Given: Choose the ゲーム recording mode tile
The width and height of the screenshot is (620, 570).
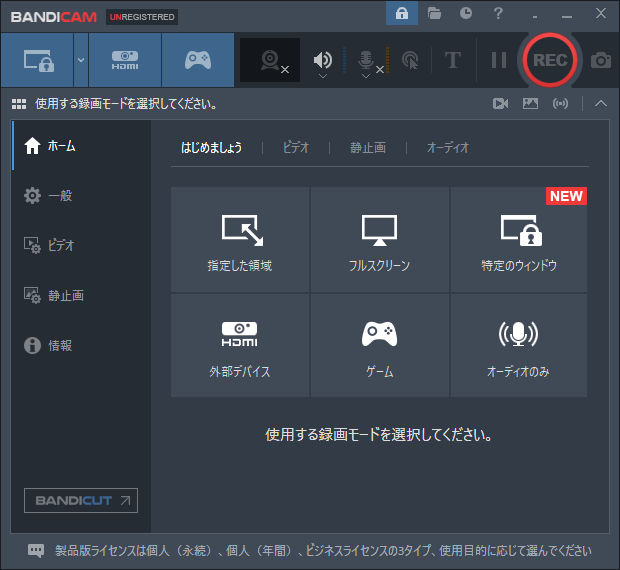Looking at the screenshot, I should pyautogui.click(x=380, y=345).
